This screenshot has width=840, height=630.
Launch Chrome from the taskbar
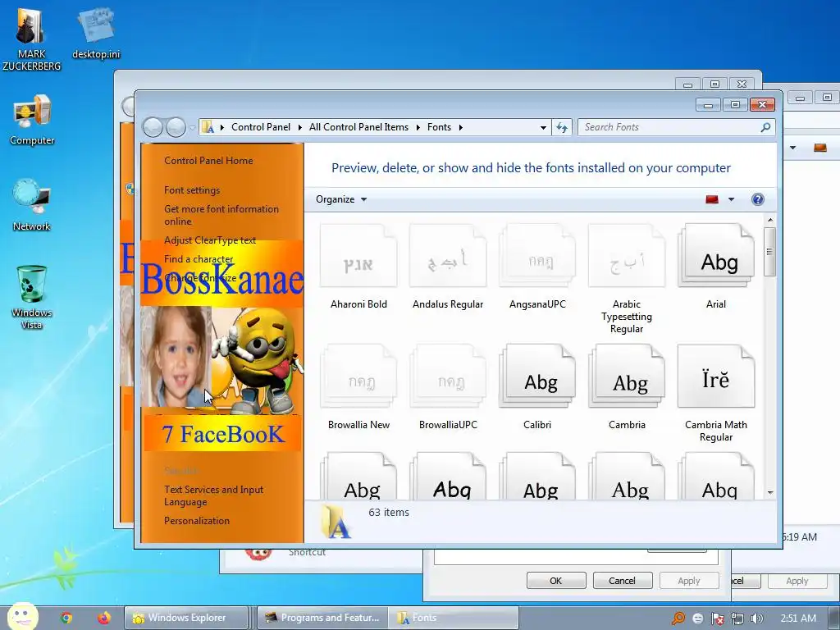(66, 618)
